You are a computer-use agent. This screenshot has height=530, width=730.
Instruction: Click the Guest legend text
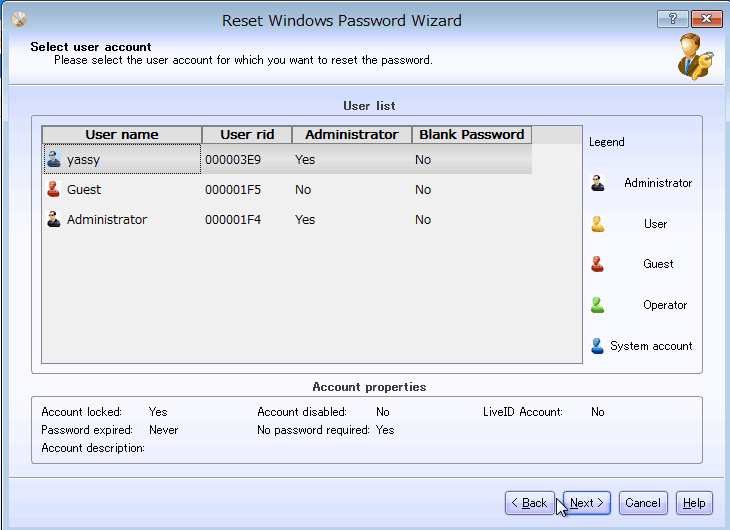coord(658,264)
